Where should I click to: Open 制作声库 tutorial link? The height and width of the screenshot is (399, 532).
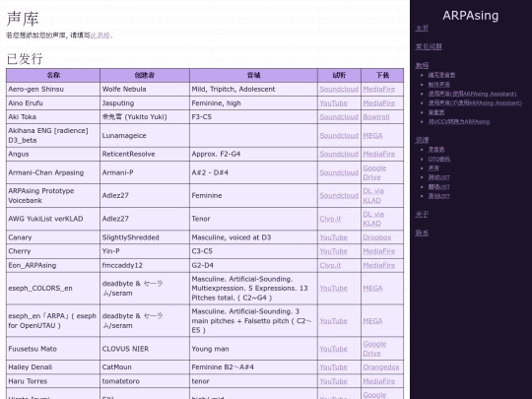pos(438,85)
